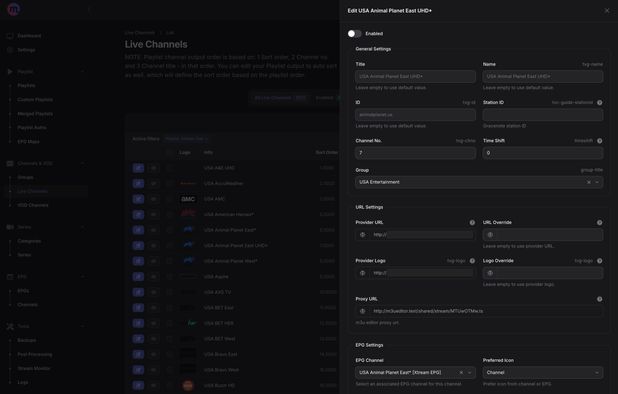Click globe icon in Provider URL field
Viewport: 618px width, 394px height.
pyautogui.click(x=363, y=235)
